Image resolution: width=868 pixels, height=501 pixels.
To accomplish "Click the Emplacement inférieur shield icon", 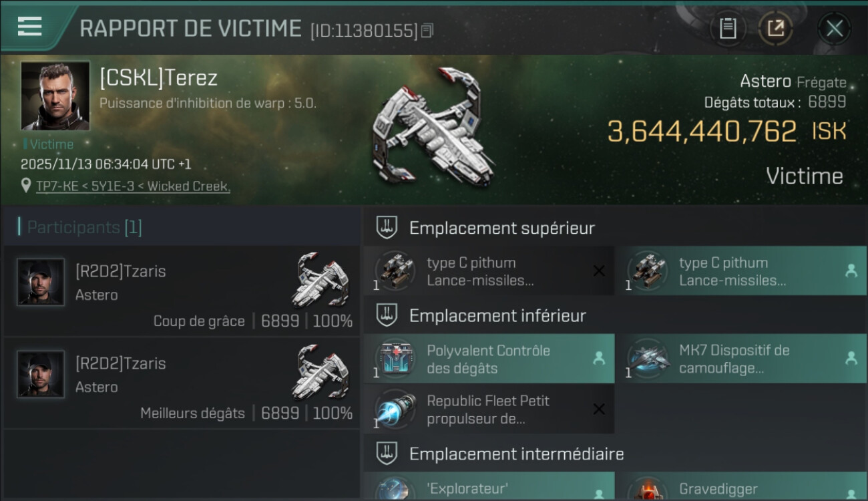I will click(387, 315).
